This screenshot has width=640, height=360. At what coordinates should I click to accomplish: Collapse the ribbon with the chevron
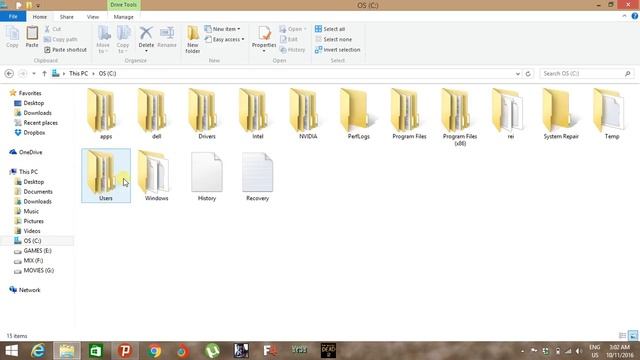(x=624, y=16)
